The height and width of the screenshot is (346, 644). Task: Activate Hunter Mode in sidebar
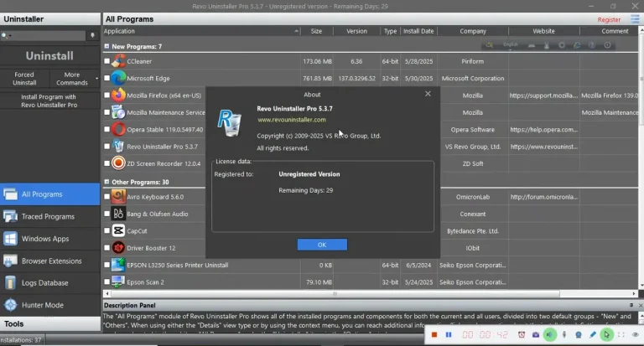pyautogui.click(x=50, y=305)
